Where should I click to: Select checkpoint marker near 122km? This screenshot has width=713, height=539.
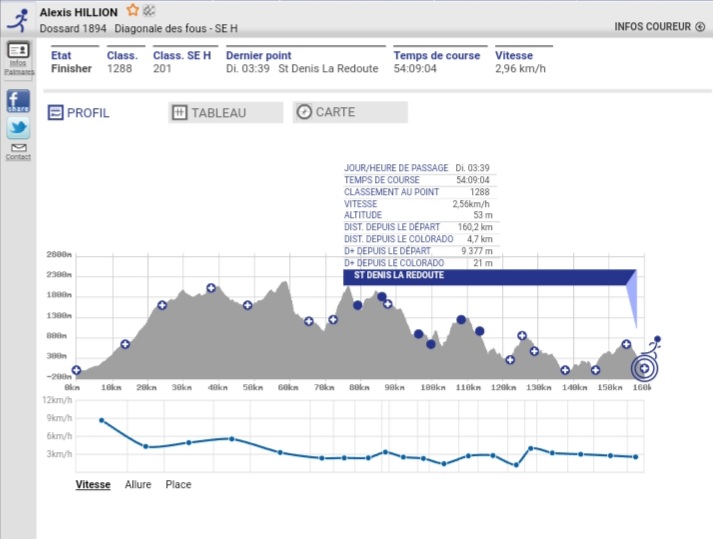pos(510,360)
